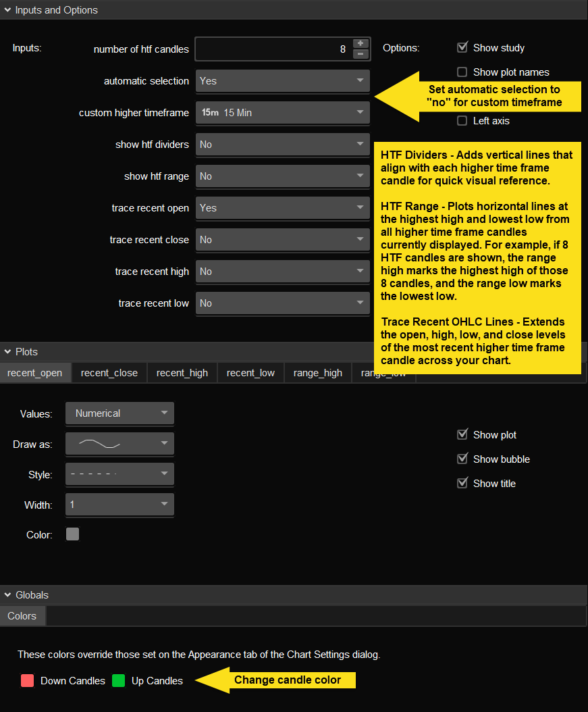Click the Up Candles green color swatch

(119, 680)
